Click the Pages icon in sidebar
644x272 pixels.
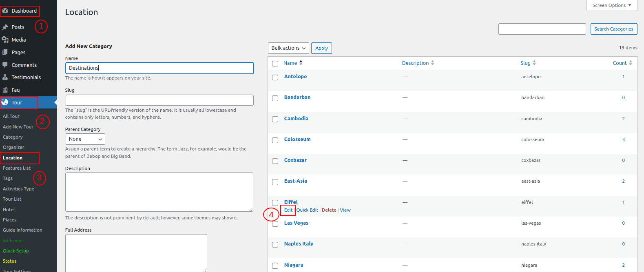(5, 52)
